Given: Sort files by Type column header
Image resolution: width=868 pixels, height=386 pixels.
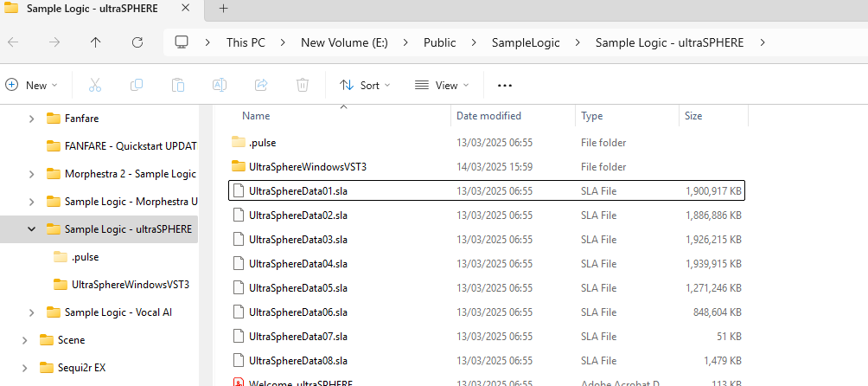Looking at the screenshot, I should click(591, 116).
